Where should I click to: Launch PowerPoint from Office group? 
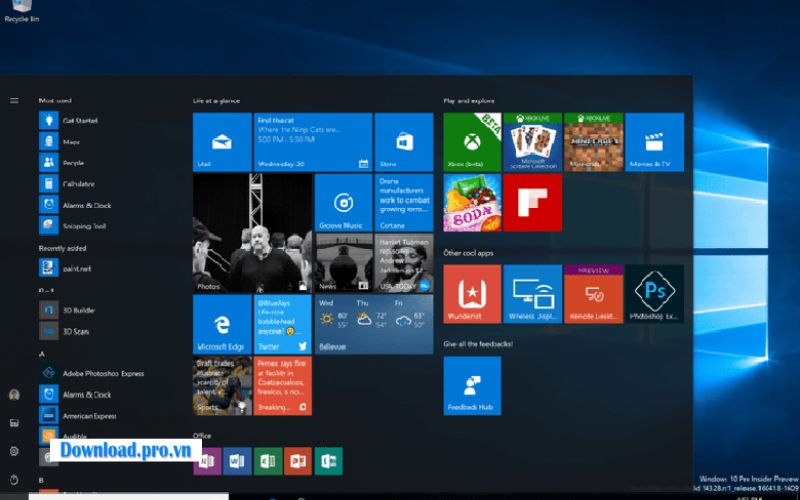tap(298, 461)
